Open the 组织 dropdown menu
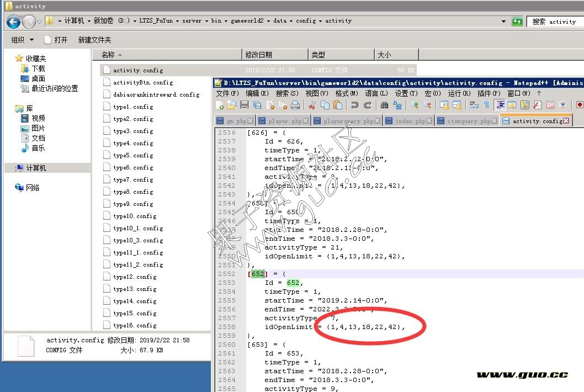 click(x=22, y=40)
